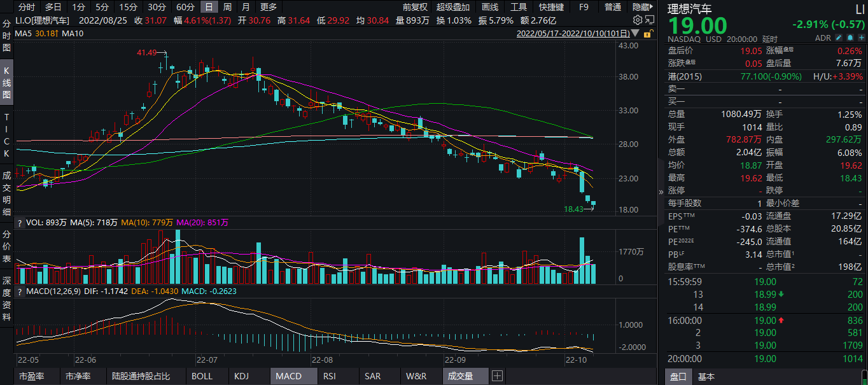Select the 周 weekly period

[227, 7]
